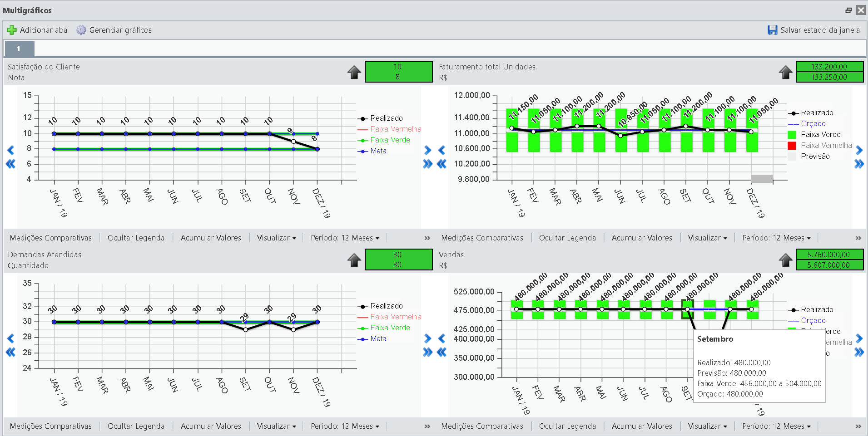Expand toolbar overflow chevron under Demandas Atendidas chart
Viewport: 868px width, 436px height.
(427, 426)
